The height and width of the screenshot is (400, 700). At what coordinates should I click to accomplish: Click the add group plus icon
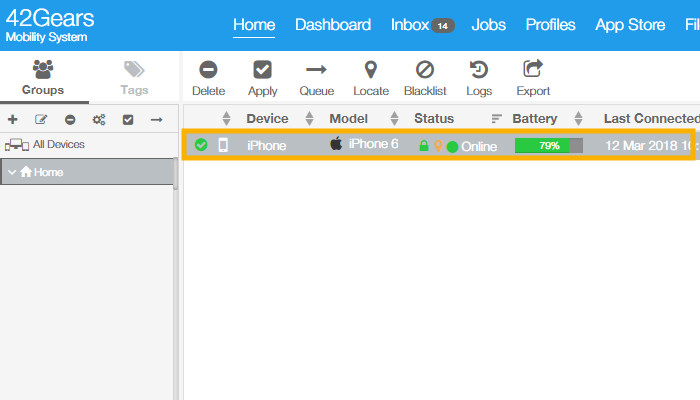click(13, 119)
